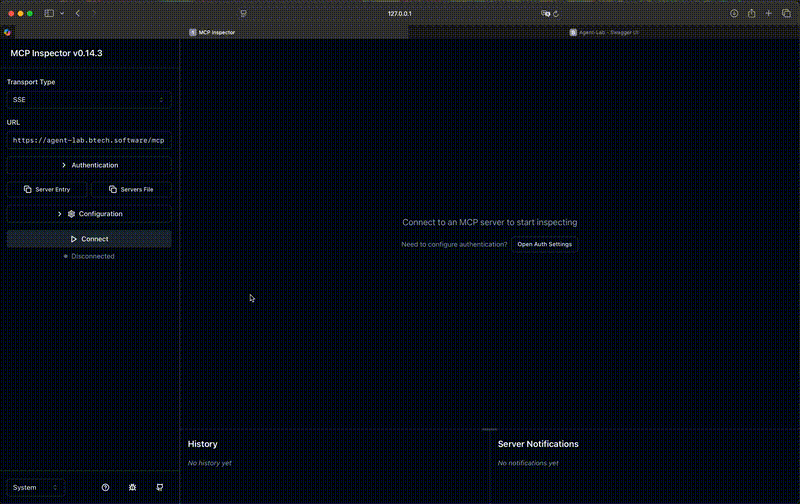Open the Transport Type SSE dropdown
This screenshot has width=800, height=504.
pos(89,99)
